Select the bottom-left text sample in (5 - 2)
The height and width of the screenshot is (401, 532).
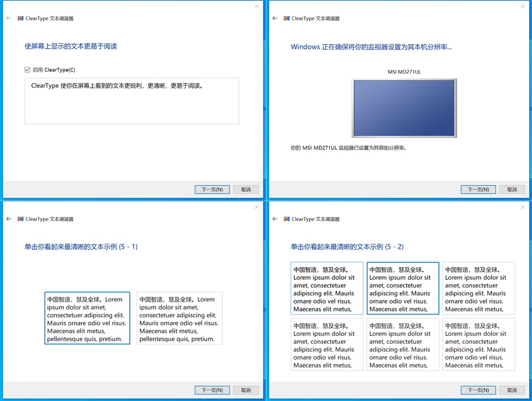[327, 344]
